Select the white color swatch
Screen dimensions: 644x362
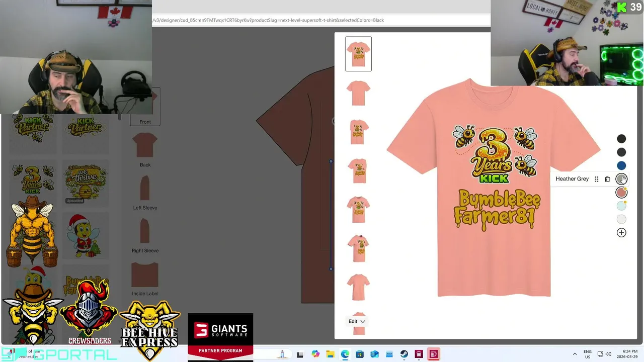point(621,219)
